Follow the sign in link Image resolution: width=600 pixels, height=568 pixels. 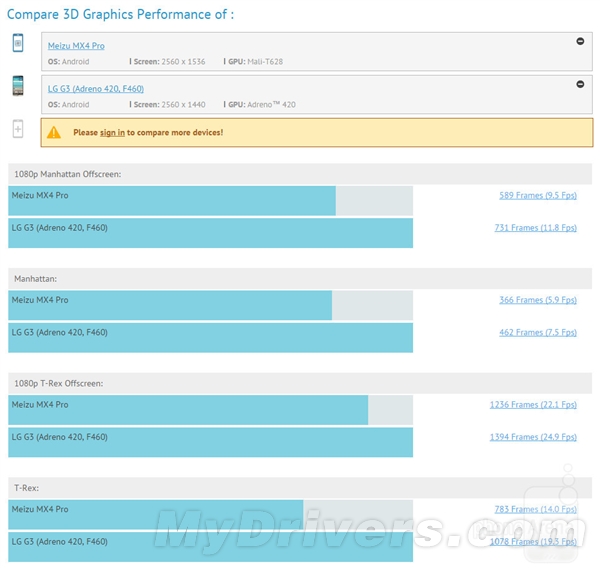pos(112,132)
